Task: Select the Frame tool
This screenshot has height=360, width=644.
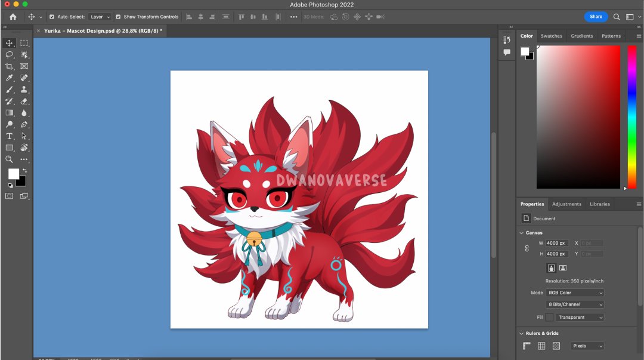Action: click(x=24, y=66)
